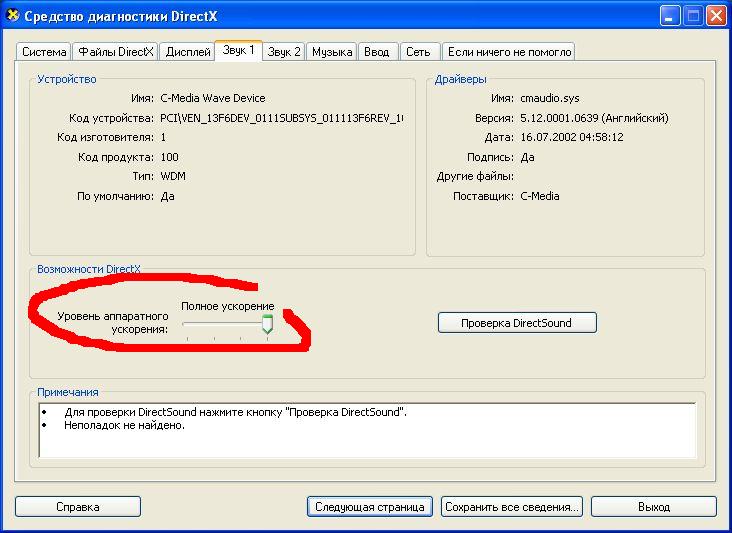Screen dimensions: 732x533
Task: Go to the Музыка tab
Action: (332, 52)
